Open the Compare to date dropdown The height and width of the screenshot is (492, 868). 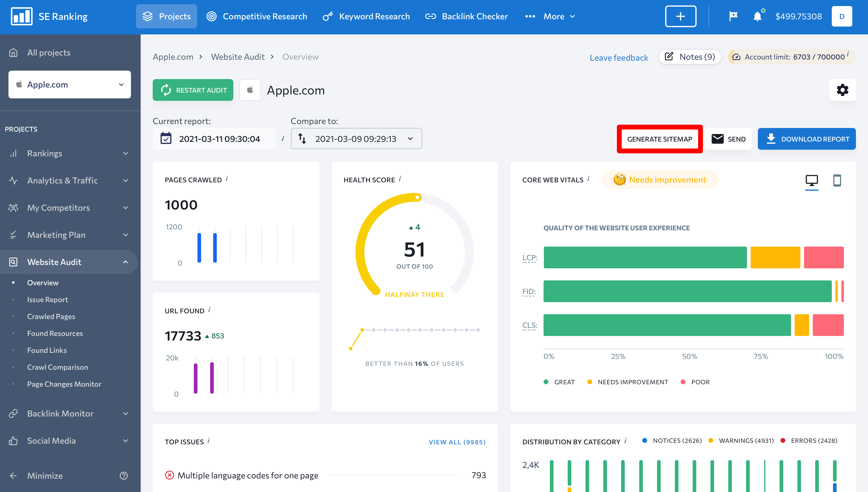click(356, 139)
